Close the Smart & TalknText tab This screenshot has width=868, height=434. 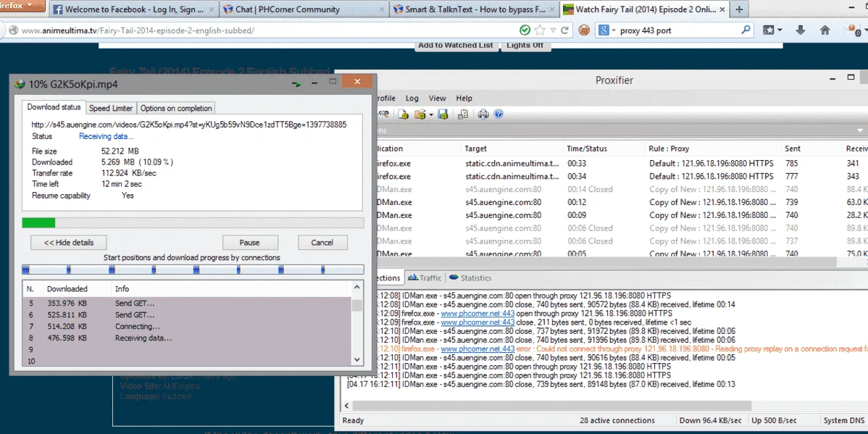(x=552, y=9)
